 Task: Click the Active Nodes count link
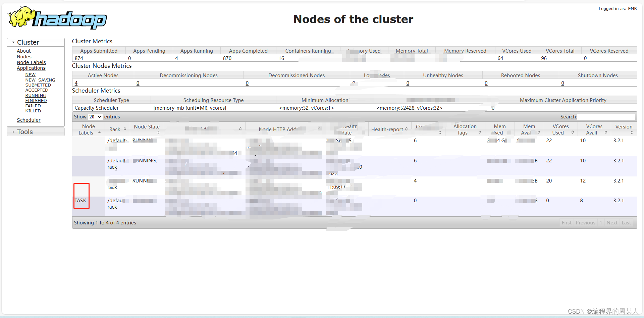point(76,83)
